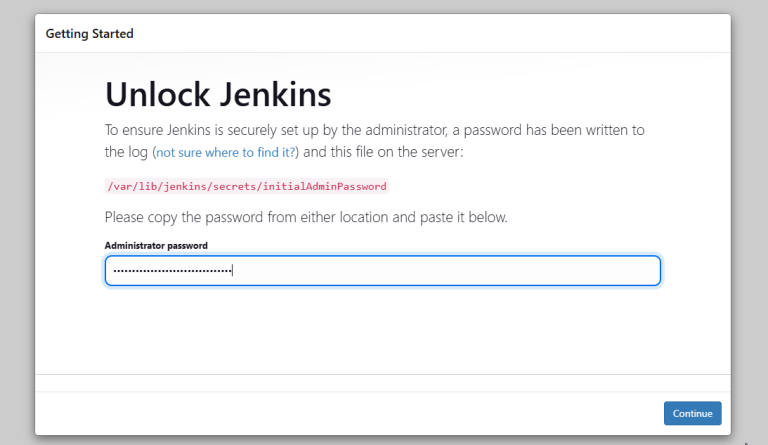Click the "and this file on the server:" text
This screenshot has width=768, height=445.
pyautogui.click(x=383, y=153)
